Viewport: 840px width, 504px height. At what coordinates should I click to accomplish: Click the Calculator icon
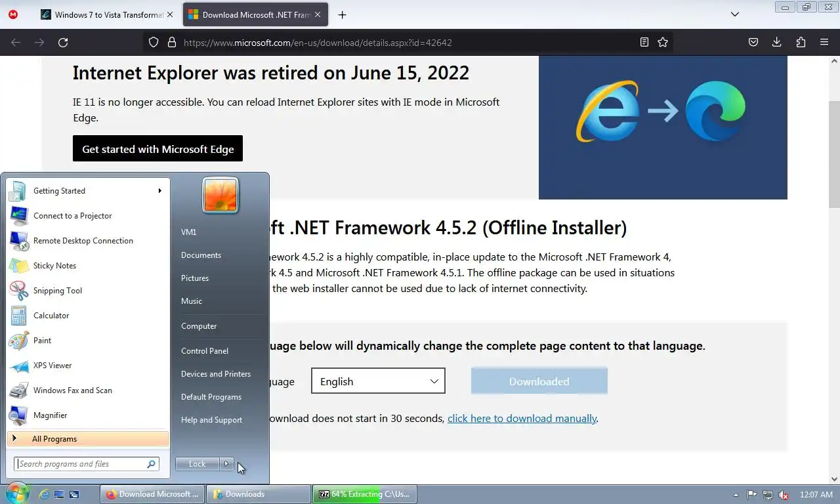pyautogui.click(x=18, y=316)
